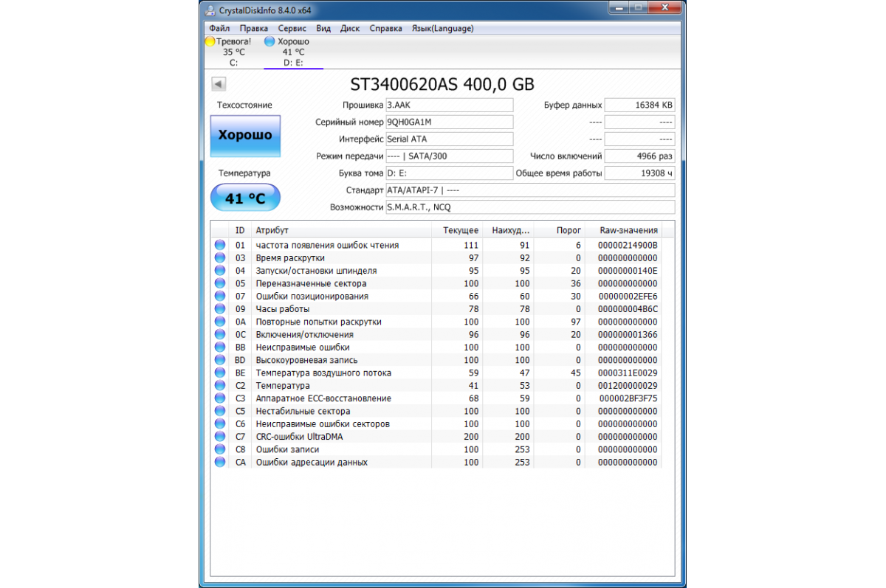Open the Файл menu

[x=220, y=29]
